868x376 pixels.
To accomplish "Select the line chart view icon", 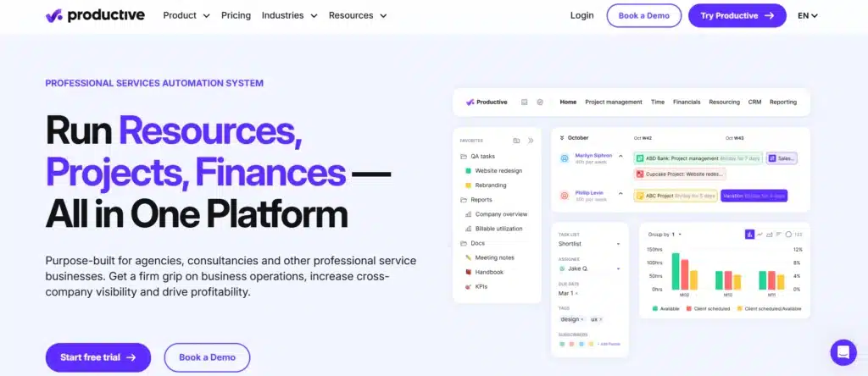I will click(x=760, y=235).
